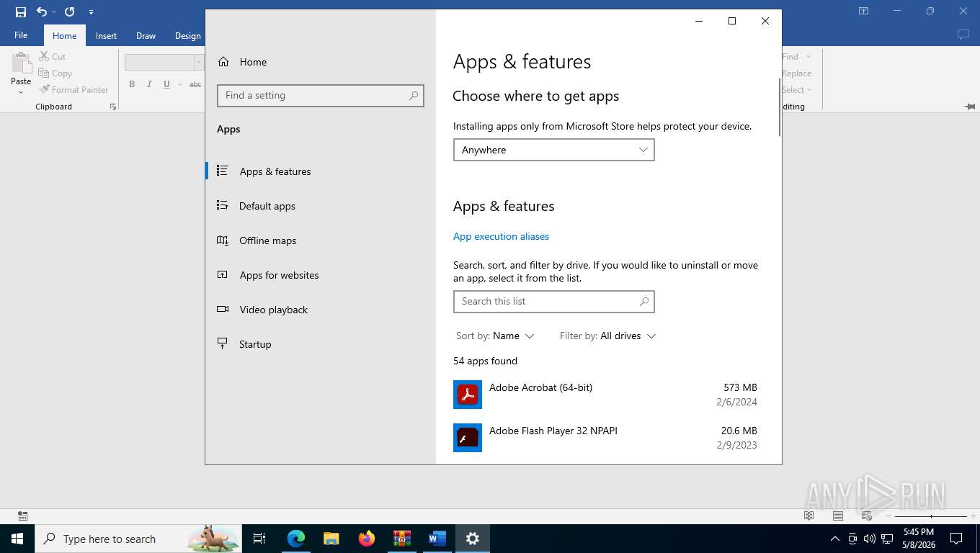Open Offline maps in Settings sidebar
This screenshot has width=980, height=553.
click(321, 240)
